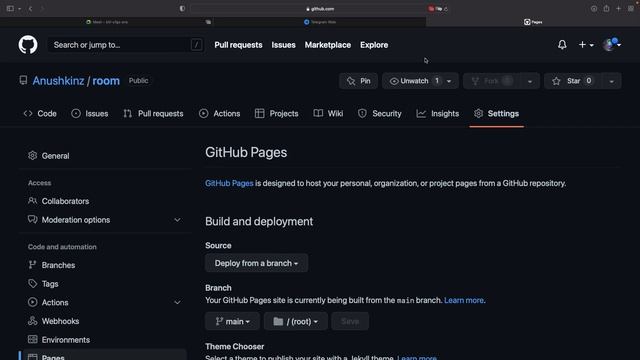This screenshot has width=640, height=360.
Task: Focus the Search or jump to field
Action: (126, 44)
